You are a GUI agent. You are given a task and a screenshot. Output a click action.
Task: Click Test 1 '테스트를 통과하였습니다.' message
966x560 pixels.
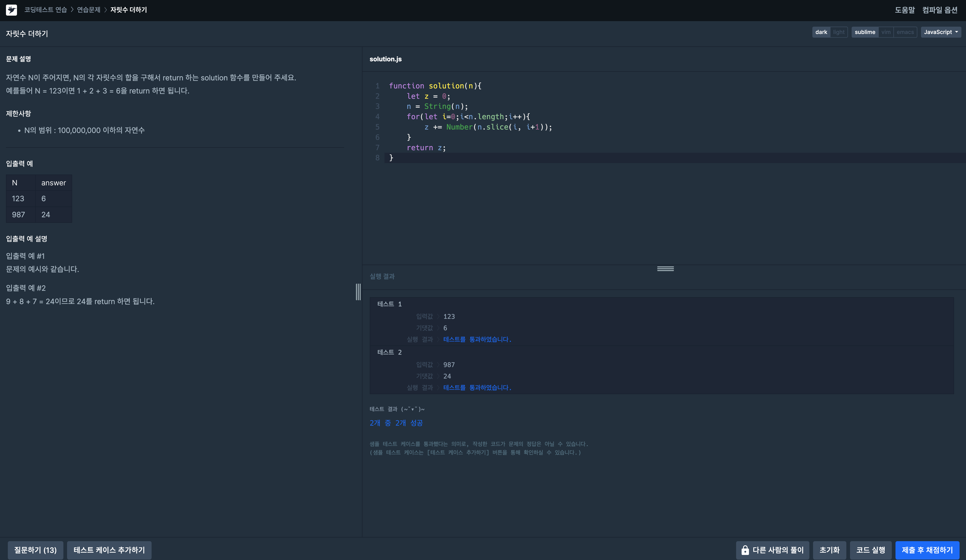coord(477,339)
